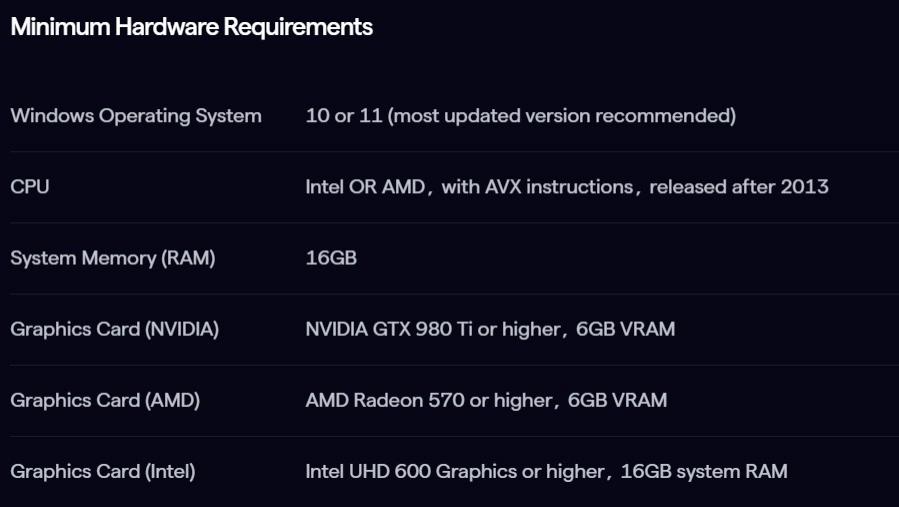Click the Graphics Card (NVIDIA) label
Image resolution: width=899 pixels, height=507 pixels.
[x=114, y=329]
